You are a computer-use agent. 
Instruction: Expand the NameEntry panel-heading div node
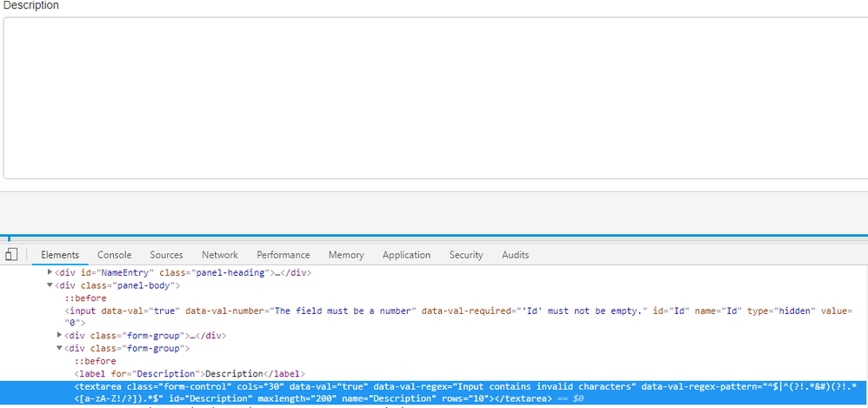[x=50, y=273]
